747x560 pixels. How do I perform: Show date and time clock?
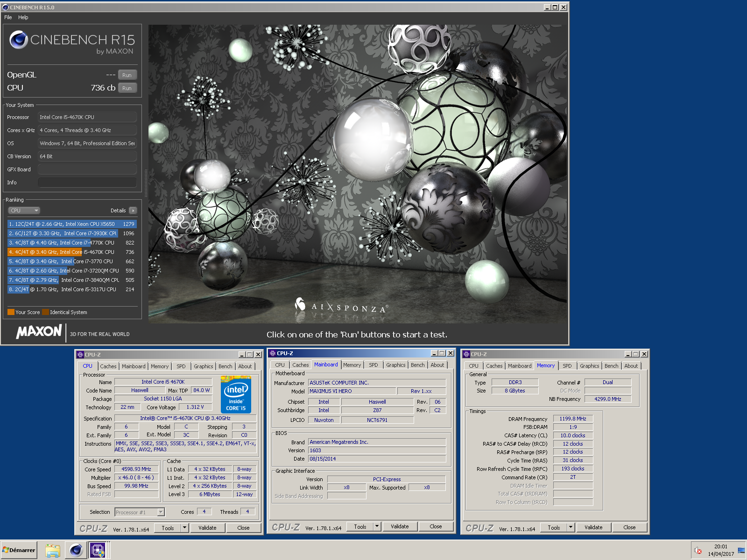click(x=721, y=550)
